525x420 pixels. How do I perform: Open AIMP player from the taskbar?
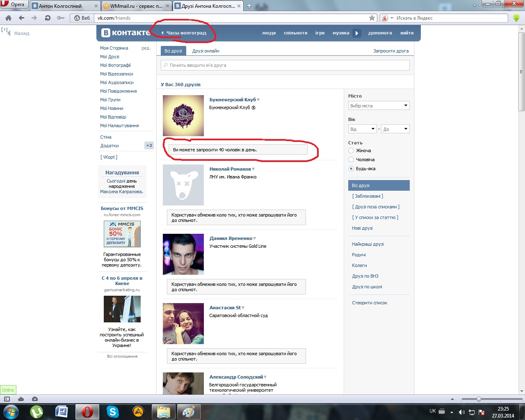click(x=138, y=411)
